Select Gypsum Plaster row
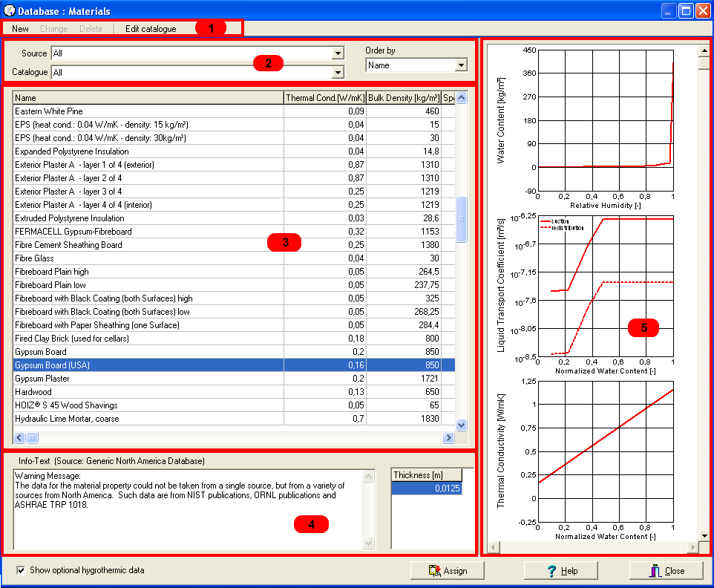The height and width of the screenshot is (588, 714). 234,379
